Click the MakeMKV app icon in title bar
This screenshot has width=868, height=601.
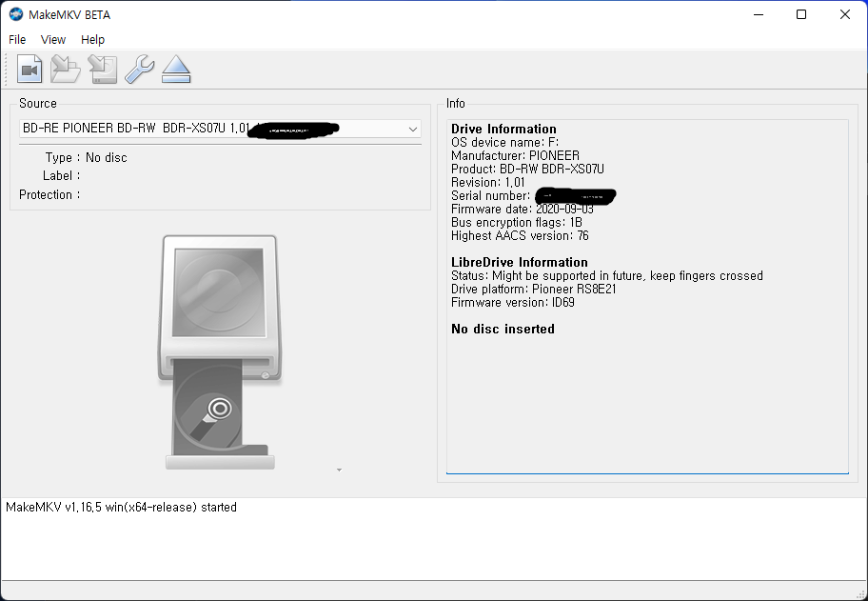point(16,14)
